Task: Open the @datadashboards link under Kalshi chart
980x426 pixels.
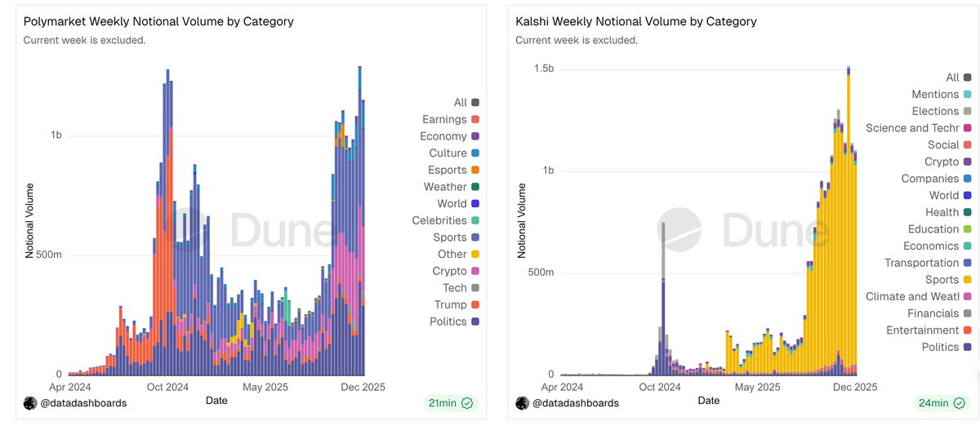Action: pos(577,402)
